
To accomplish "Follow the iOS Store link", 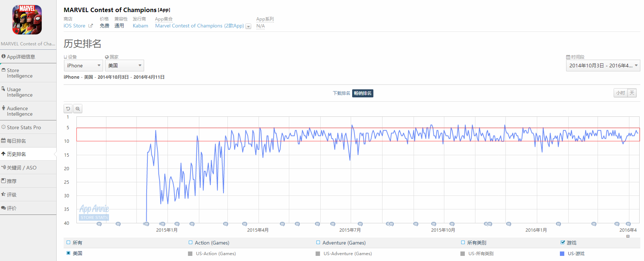I will click(x=75, y=26).
